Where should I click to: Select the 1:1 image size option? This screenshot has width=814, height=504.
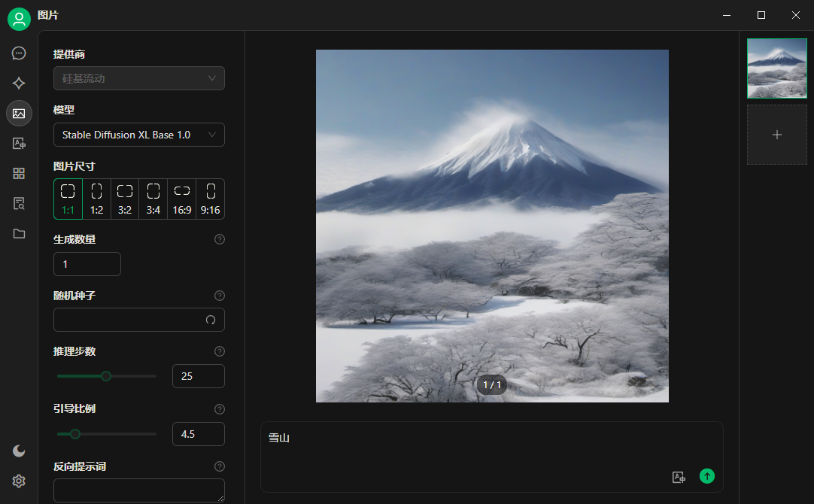point(68,199)
